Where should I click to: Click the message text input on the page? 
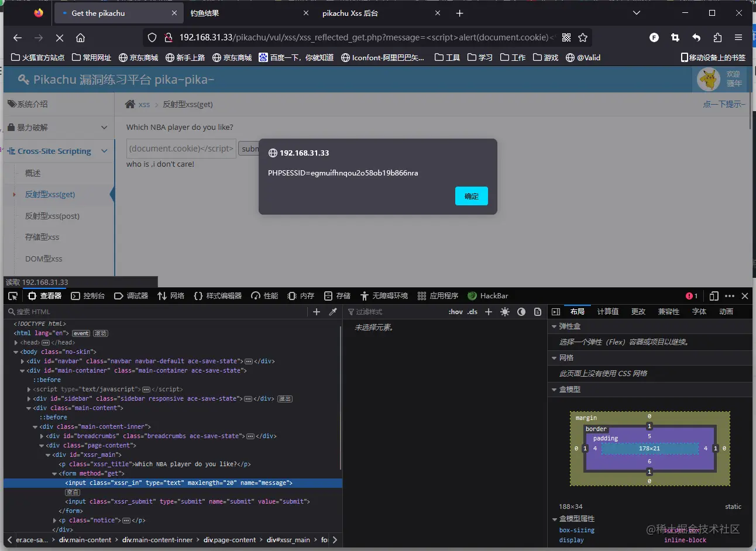[181, 149]
